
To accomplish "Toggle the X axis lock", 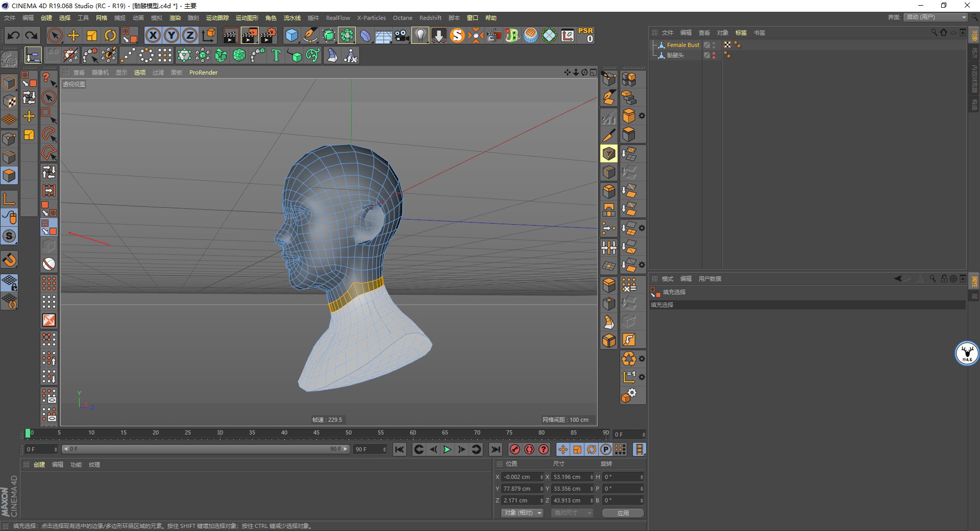I will pos(153,36).
